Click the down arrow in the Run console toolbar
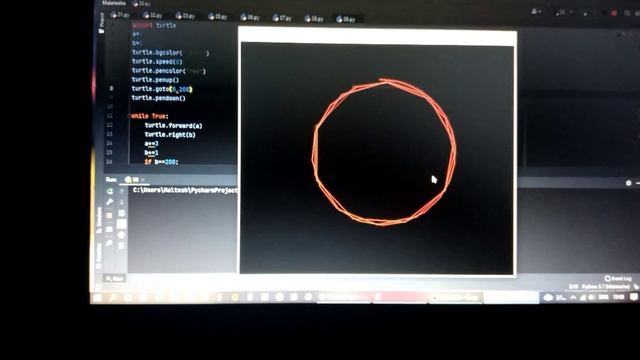This screenshot has height=360, width=640. [122, 202]
